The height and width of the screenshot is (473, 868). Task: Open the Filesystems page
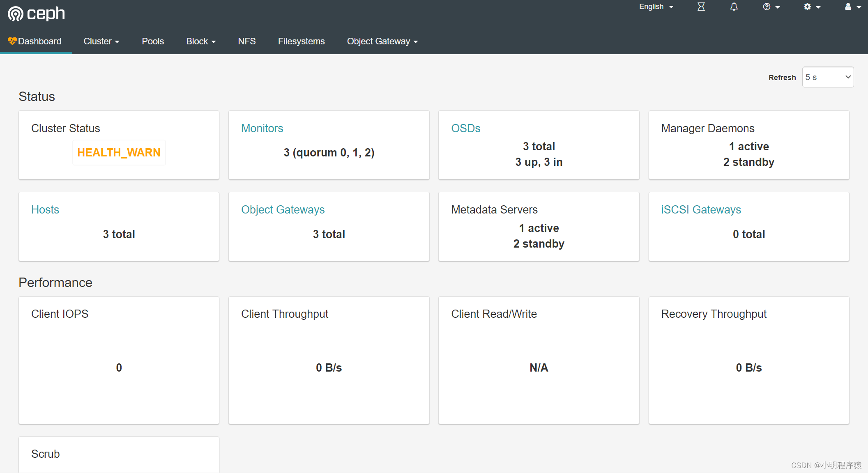coord(301,41)
